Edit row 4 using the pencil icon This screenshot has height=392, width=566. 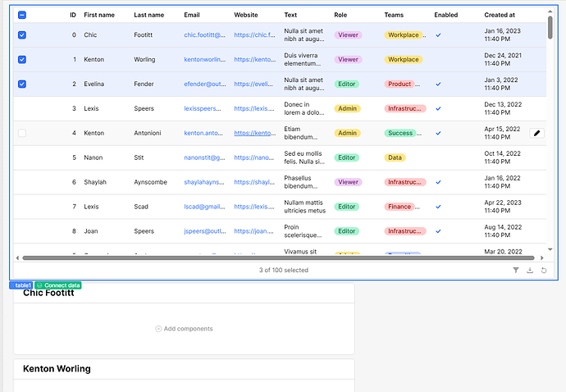536,133
